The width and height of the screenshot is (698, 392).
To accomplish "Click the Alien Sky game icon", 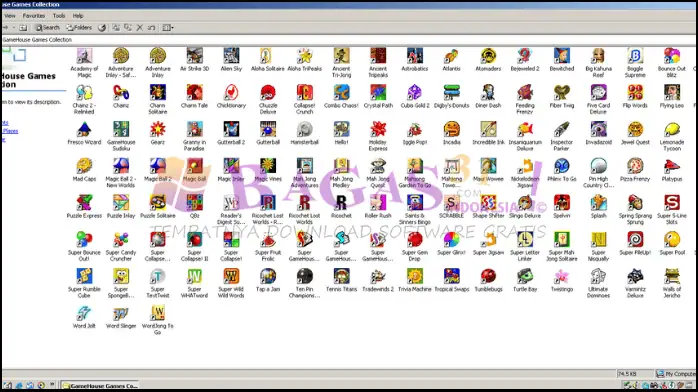I will pyautogui.click(x=231, y=57).
